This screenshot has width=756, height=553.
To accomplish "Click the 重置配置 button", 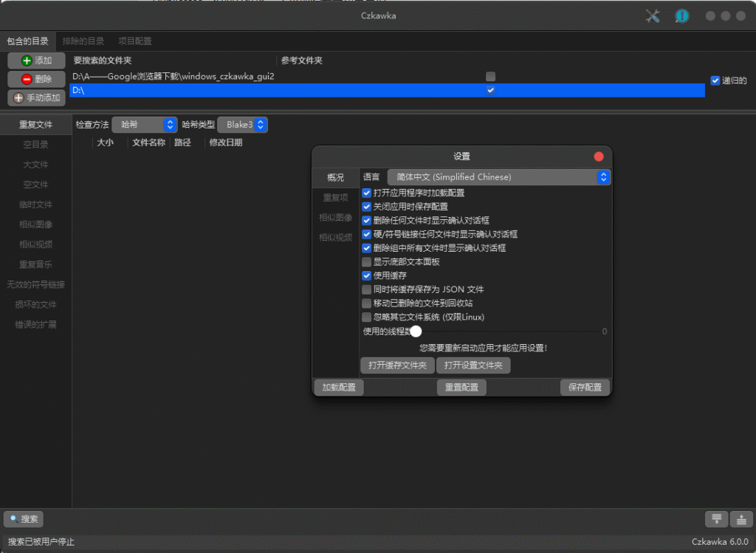I will (x=461, y=387).
